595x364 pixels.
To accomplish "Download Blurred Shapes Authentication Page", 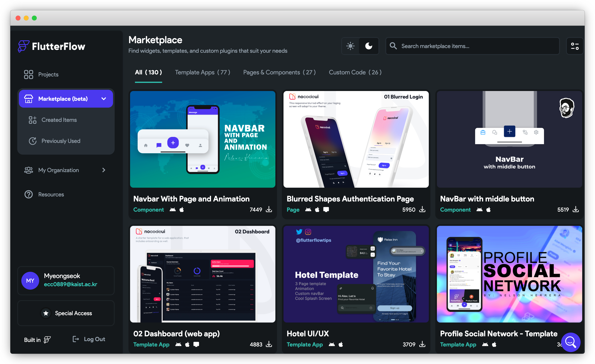I will coord(422,209).
